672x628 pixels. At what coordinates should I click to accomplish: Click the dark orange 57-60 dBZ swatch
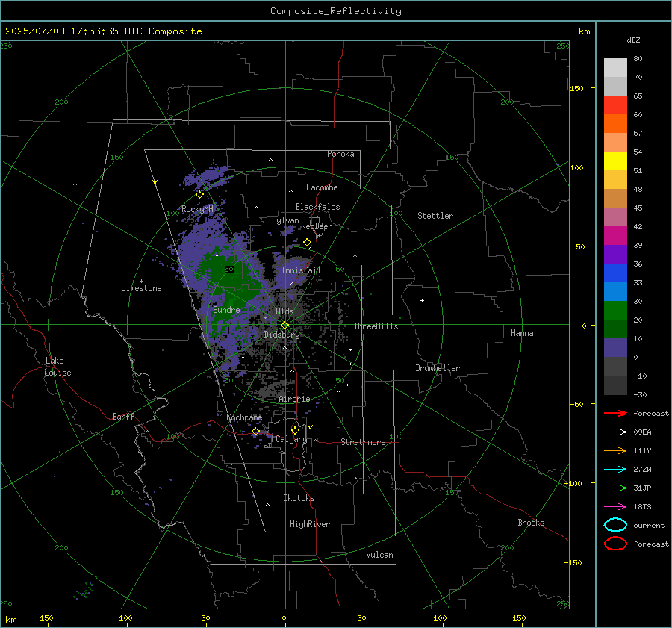click(615, 123)
